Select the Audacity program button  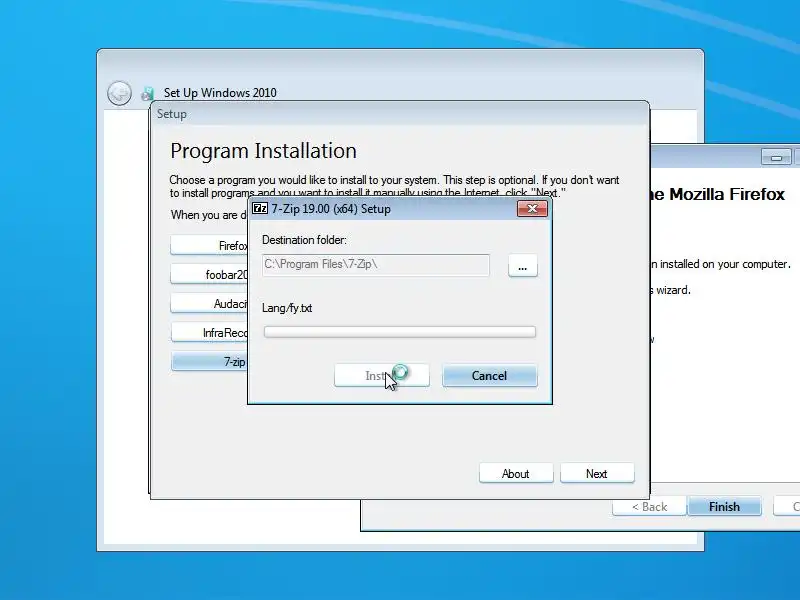pos(210,304)
